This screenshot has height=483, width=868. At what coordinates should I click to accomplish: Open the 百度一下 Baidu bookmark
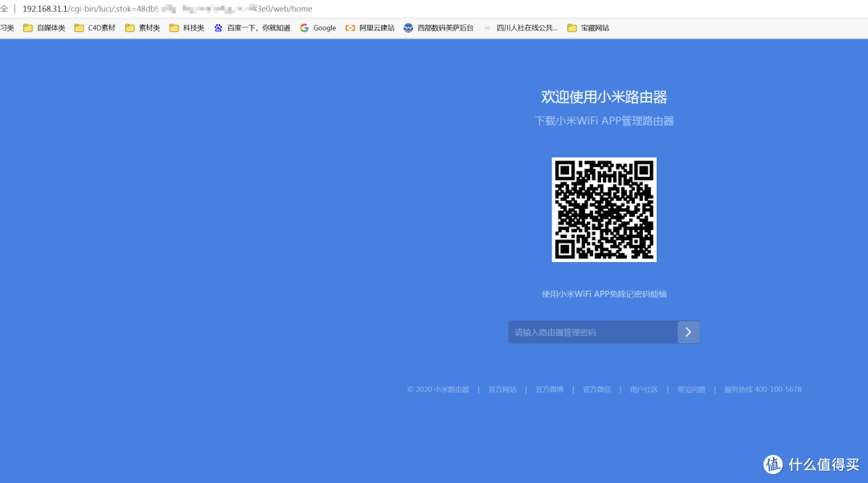[x=252, y=27]
